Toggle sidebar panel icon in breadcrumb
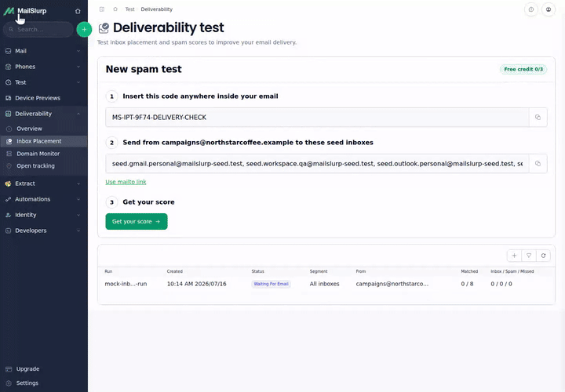Screen dimensions: 565x392 click(x=102, y=9)
